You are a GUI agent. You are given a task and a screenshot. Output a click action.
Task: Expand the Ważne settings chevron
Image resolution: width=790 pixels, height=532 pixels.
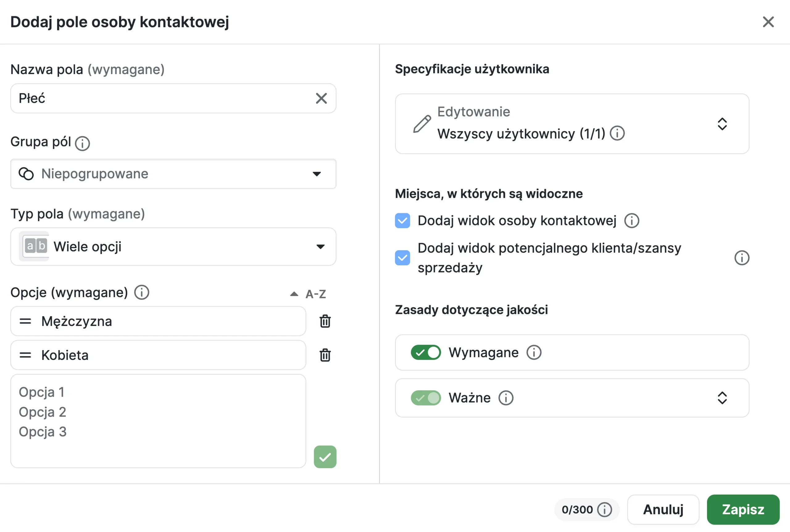722,398
